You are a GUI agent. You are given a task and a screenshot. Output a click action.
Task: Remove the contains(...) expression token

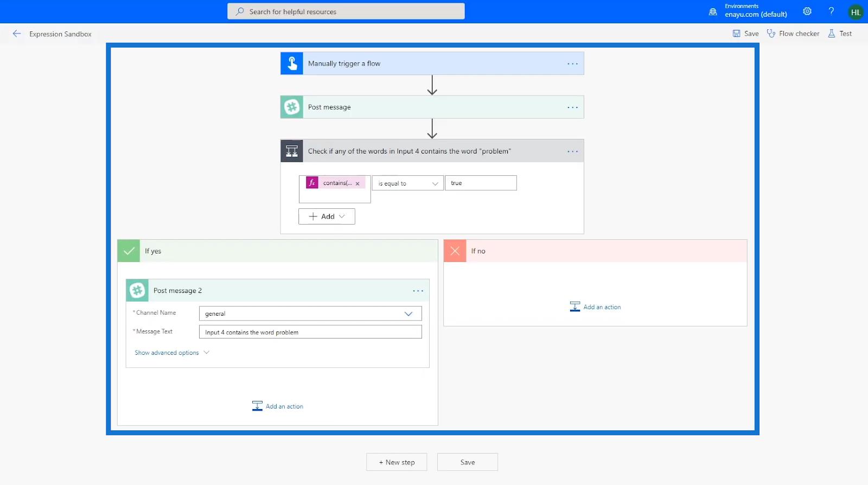tap(358, 183)
